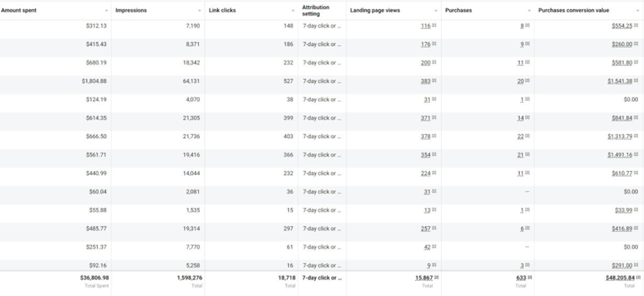The height and width of the screenshot is (296, 644).
Task: Click the footnote icon next to $1,541.38
Action: coord(636,81)
